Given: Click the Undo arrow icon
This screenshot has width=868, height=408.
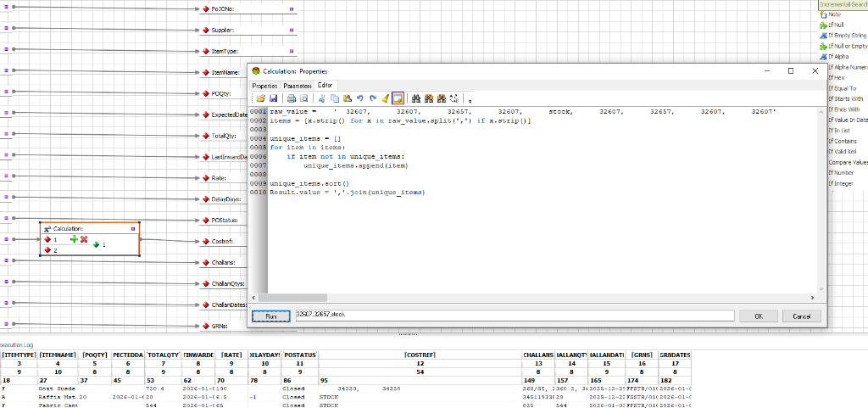Looking at the screenshot, I should coord(359,98).
